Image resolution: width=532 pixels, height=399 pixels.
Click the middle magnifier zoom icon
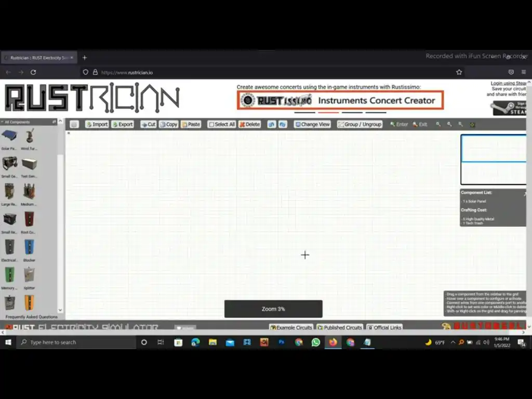449,125
